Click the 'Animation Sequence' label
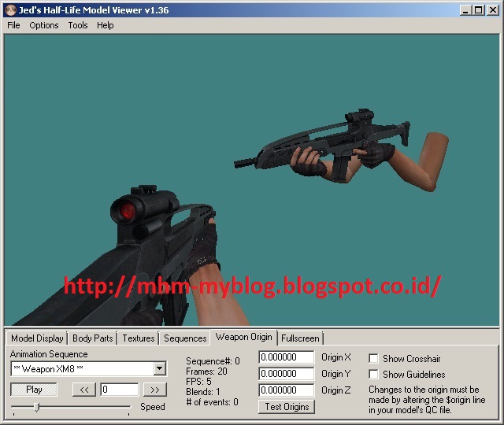The height and width of the screenshot is (425, 504). (49, 354)
